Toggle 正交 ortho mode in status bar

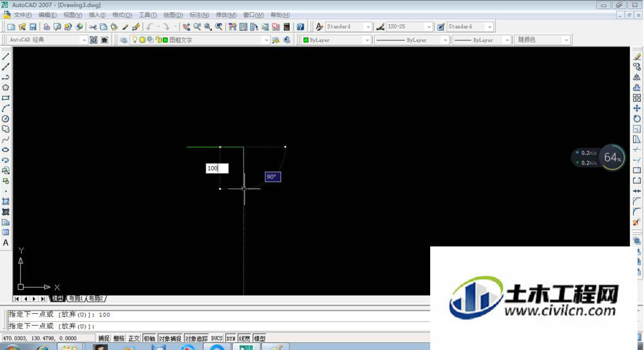pos(134,338)
